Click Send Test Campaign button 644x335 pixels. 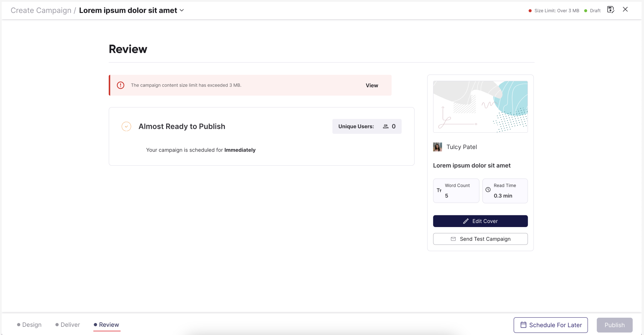tap(480, 239)
